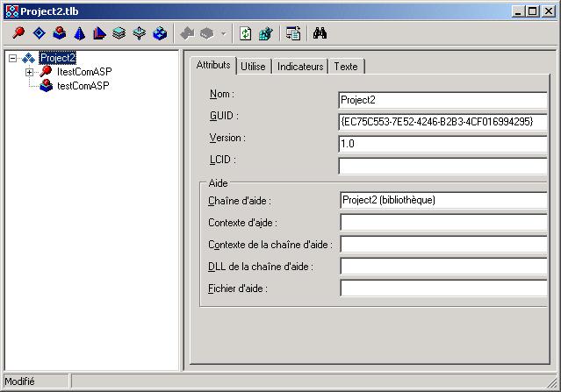
Task: Click the New Interface toolbar icon
Action: (18, 34)
